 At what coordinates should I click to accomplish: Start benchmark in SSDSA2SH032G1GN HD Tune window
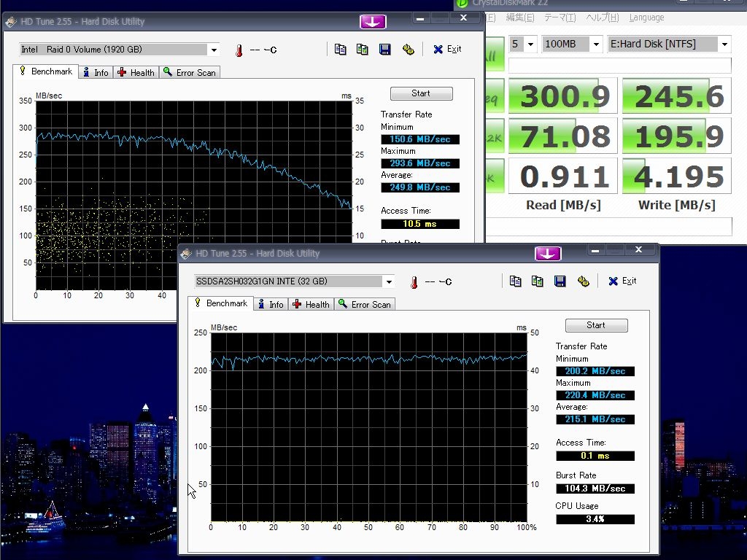596,325
